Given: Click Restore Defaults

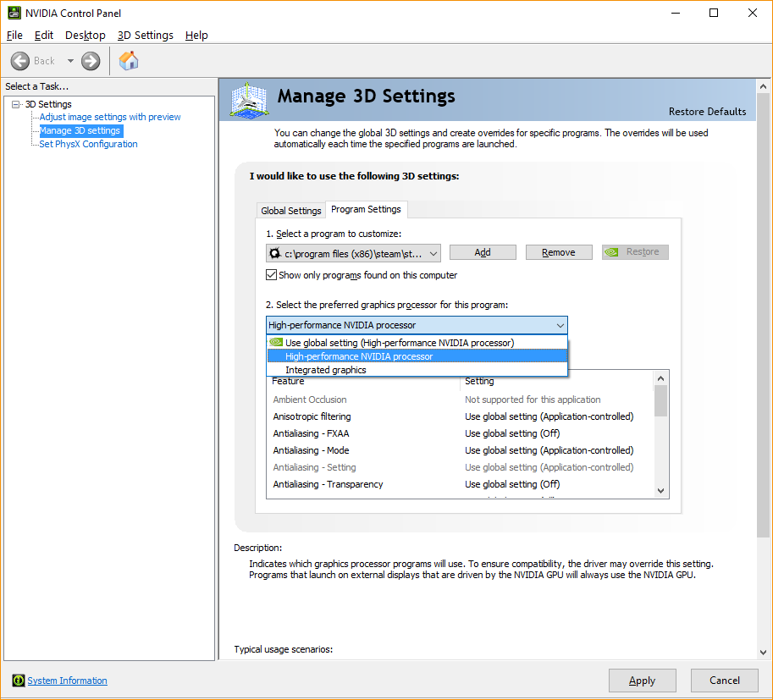Looking at the screenshot, I should point(708,112).
